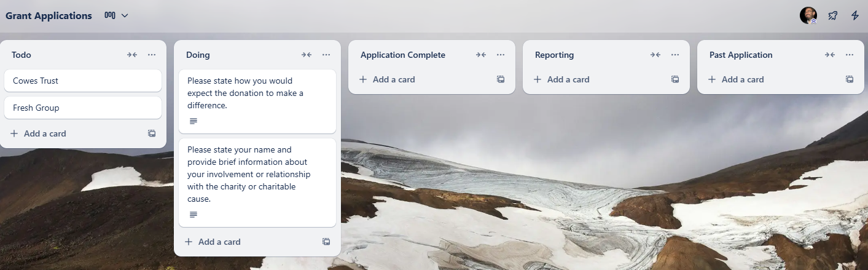Image resolution: width=868 pixels, height=270 pixels.
Task: Collapse the Past Application list
Action: pyautogui.click(x=830, y=55)
